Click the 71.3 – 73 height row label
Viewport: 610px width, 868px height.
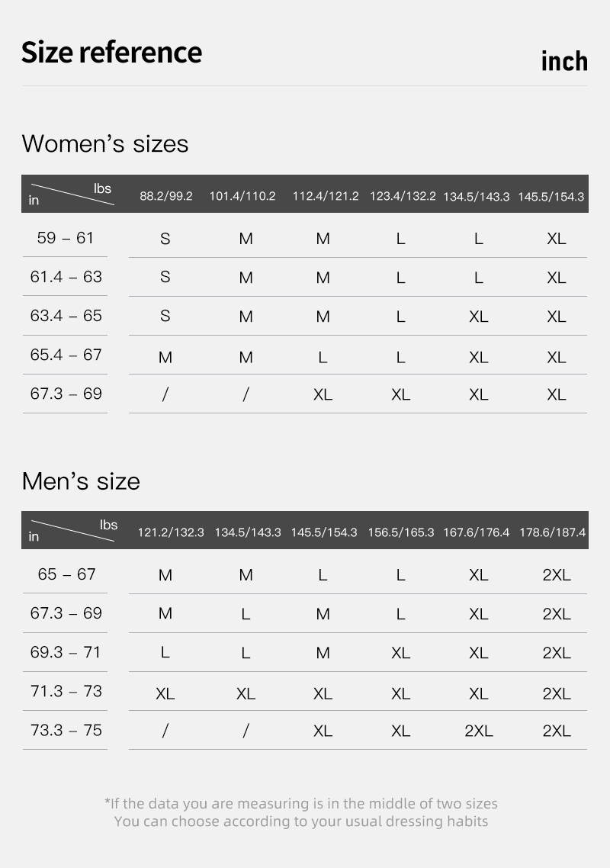(x=66, y=691)
